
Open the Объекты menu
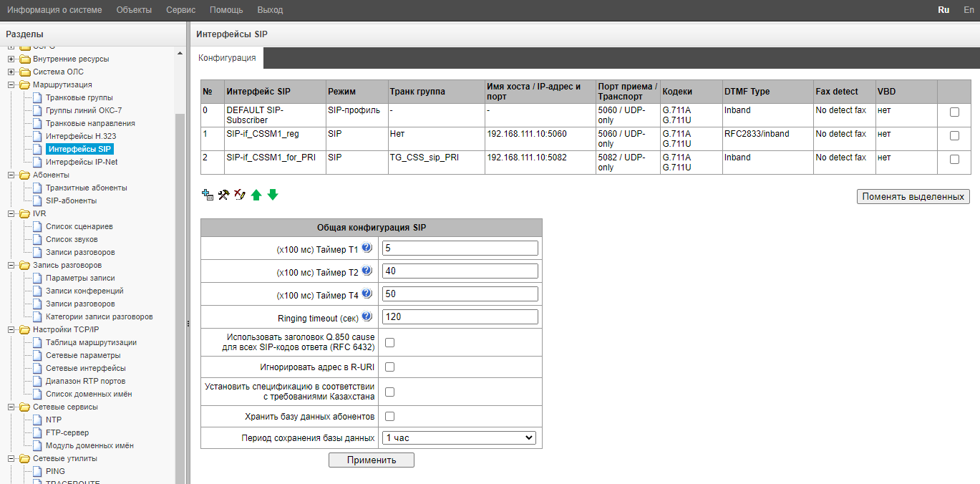click(134, 10)
